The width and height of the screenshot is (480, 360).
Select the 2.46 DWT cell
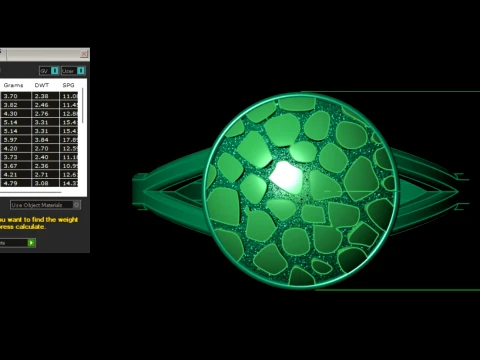click(x=45, y=105)
